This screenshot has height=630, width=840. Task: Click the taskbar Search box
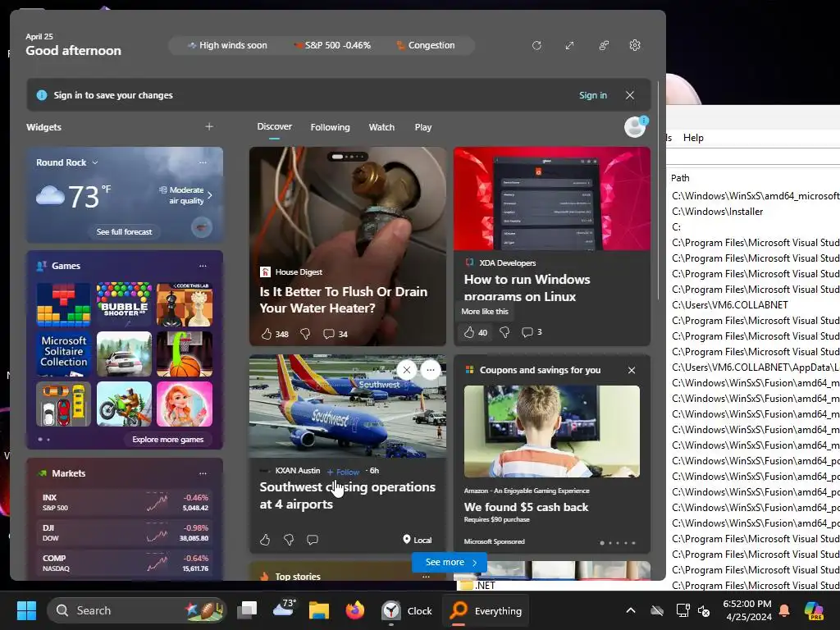[x=137, y=610]
